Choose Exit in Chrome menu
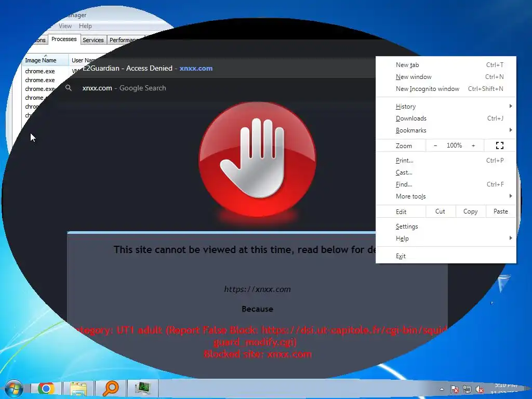Screen dimensions: 532x399 446,256
